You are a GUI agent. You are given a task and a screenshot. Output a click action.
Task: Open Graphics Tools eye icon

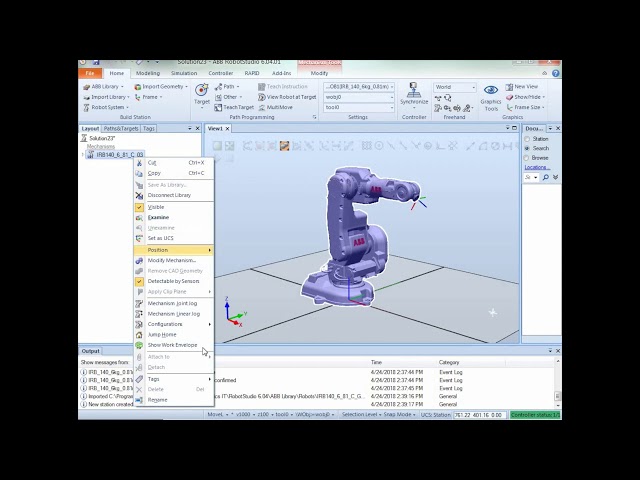coord(491,90)
